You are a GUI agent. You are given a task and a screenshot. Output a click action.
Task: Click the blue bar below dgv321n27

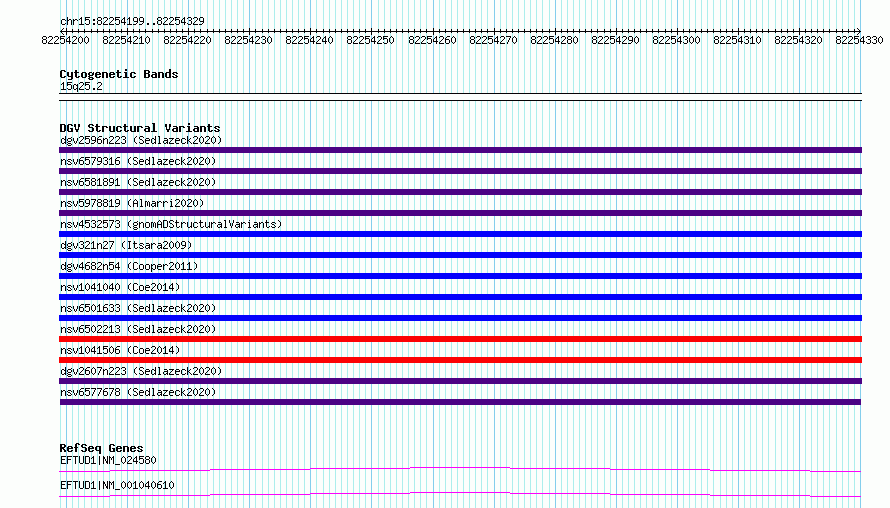pyautogui.click(x=460, y=255)
